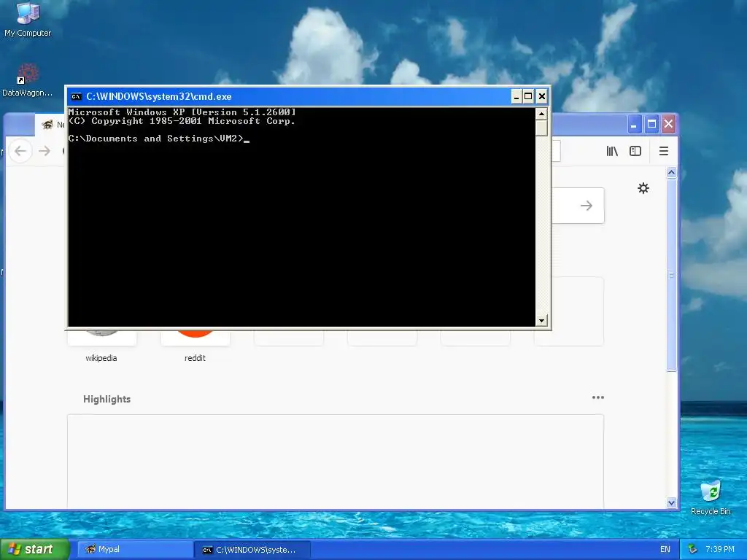The height and width of the screenshot is (560, 747).
Task: Maximize the Mypal browser window
Action: pos(651,125)
